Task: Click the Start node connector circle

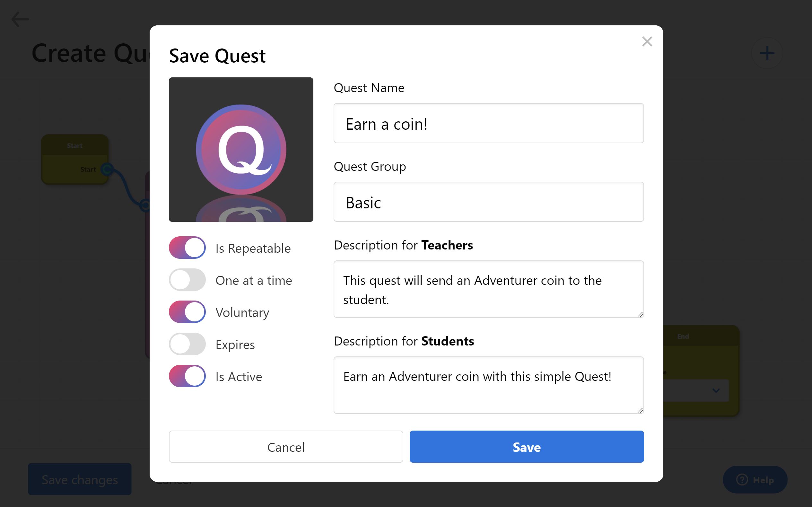Action: point(107,169)
